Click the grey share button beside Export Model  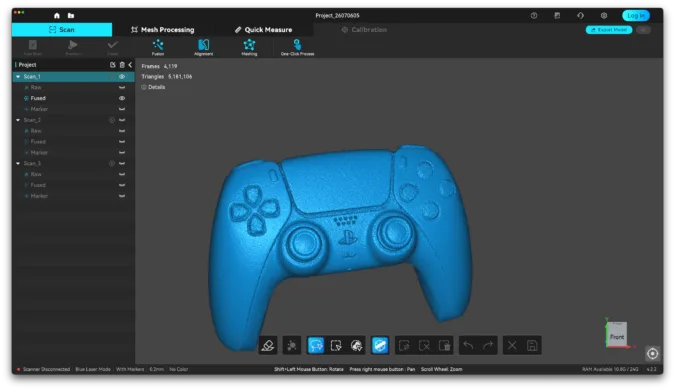pyautogui.click(x=643, y=30)
